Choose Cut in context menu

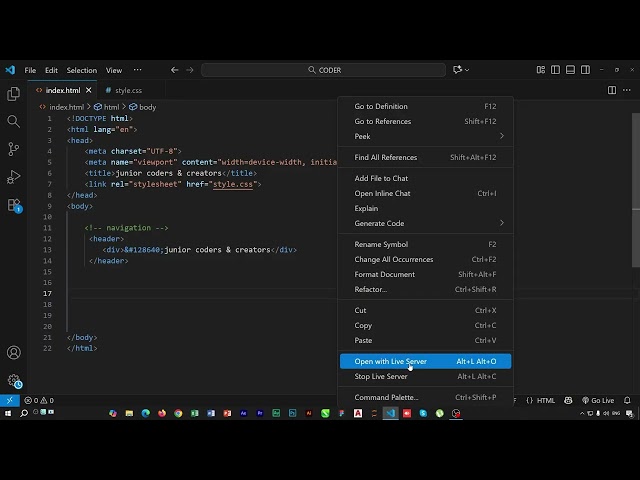click(x=425, y=310)
